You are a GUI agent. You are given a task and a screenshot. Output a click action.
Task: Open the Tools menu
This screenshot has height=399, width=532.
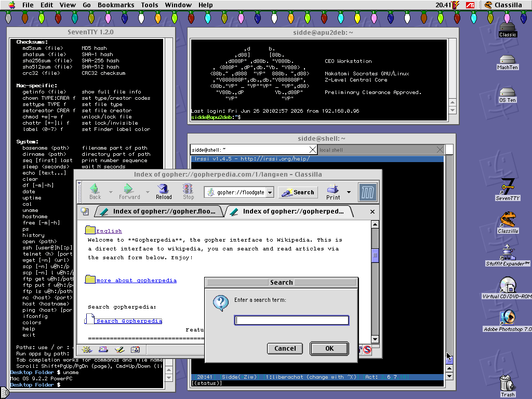point(150,5)
